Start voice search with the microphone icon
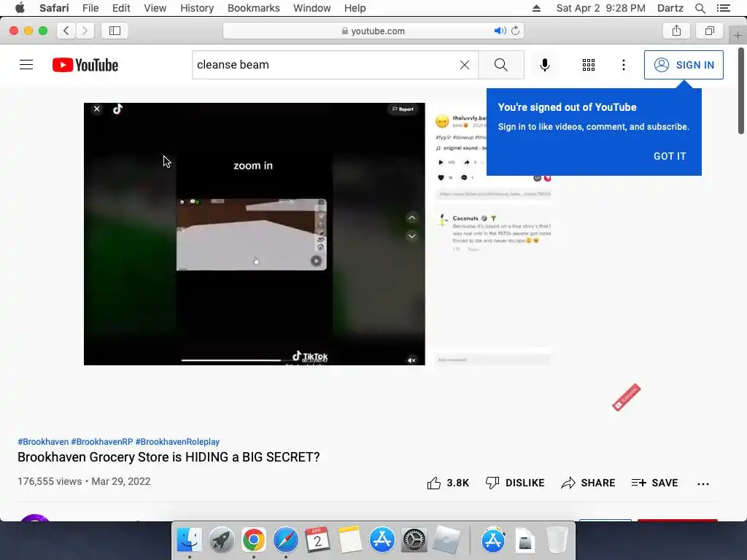Image resolution: width=747 pixels, height=560 pixels. point(544,65)
